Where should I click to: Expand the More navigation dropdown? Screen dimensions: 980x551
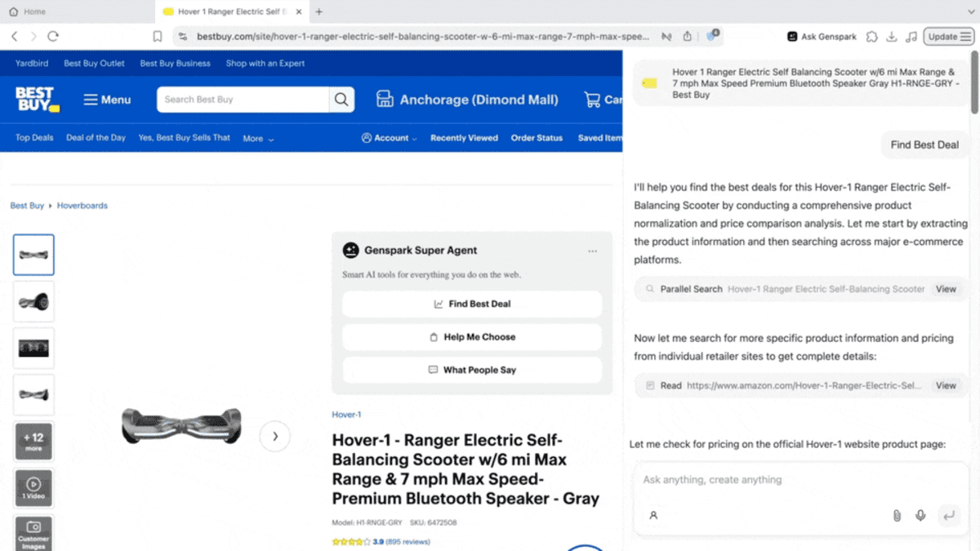(257, 139)
